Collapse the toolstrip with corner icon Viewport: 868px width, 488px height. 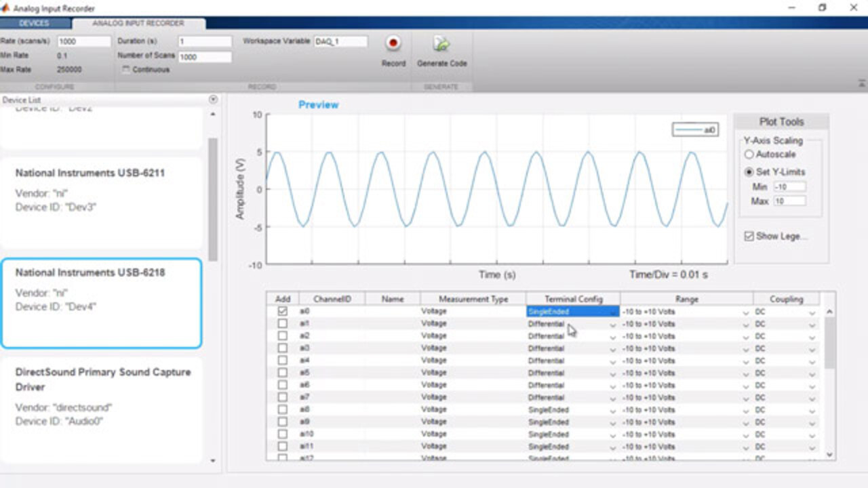(x=861, y=83)
